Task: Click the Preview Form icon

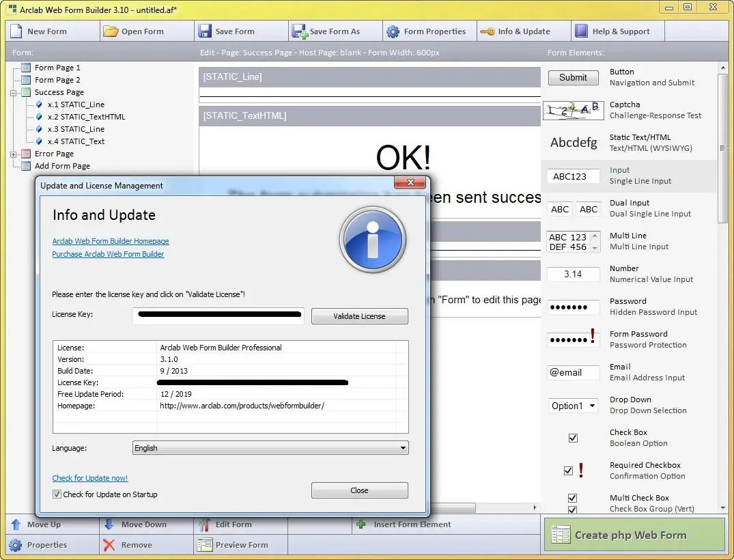Action: [205, 545]
